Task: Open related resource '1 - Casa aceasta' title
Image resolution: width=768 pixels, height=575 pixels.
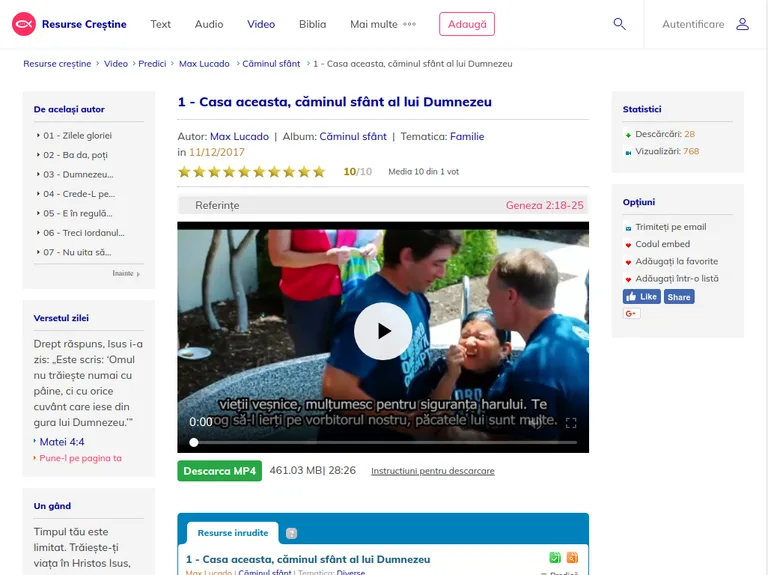Action: click(x=308, y=559)
